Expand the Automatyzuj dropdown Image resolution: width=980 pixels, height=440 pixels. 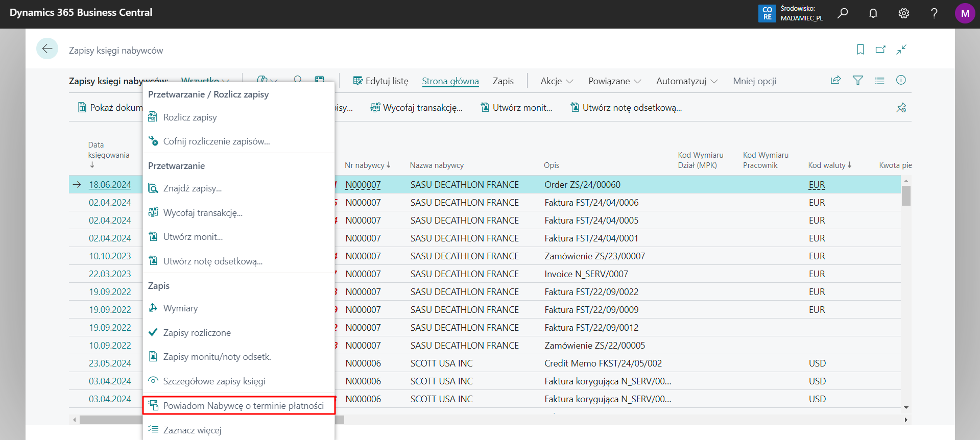(x=686, y=81)
